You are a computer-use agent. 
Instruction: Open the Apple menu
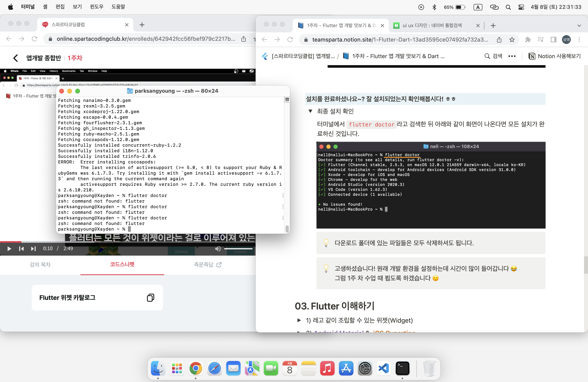tap(10, 7)
